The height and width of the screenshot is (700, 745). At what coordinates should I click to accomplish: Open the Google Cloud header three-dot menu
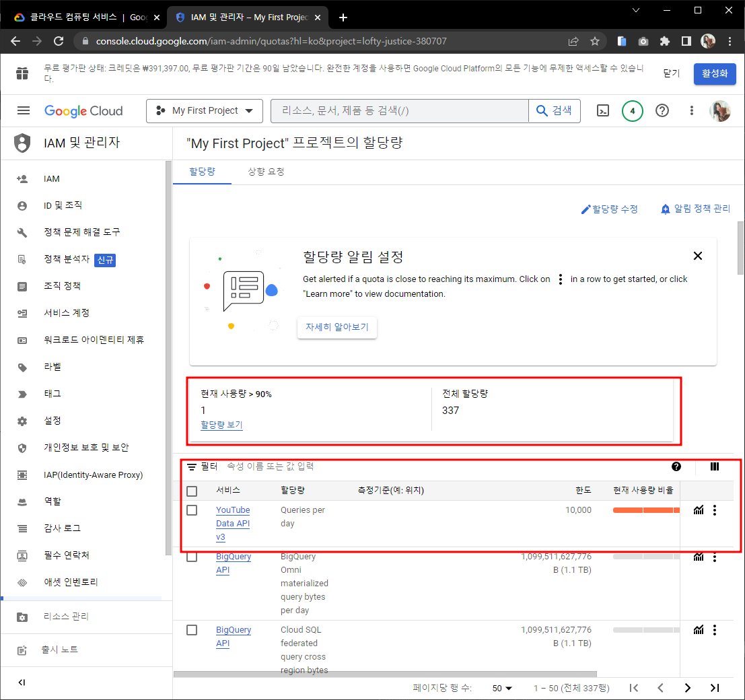[691, 111]
